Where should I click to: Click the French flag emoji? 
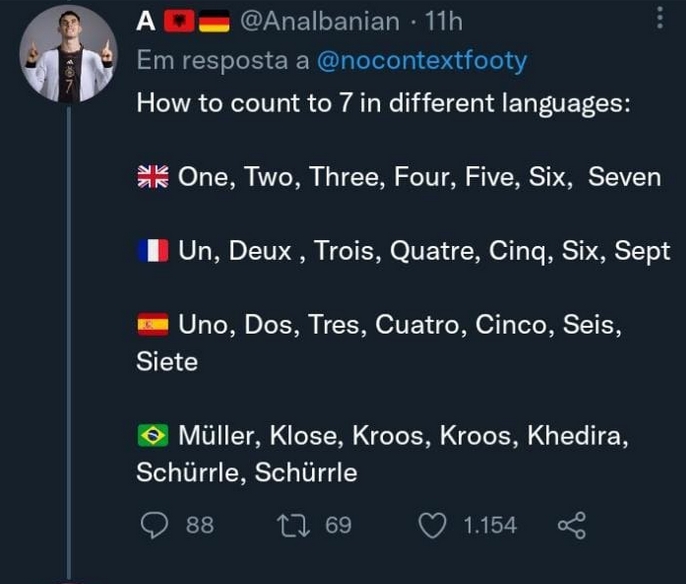click(153, 250)
